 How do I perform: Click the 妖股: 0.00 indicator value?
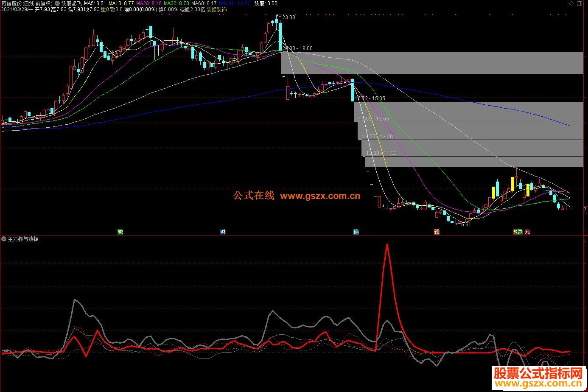266,3
